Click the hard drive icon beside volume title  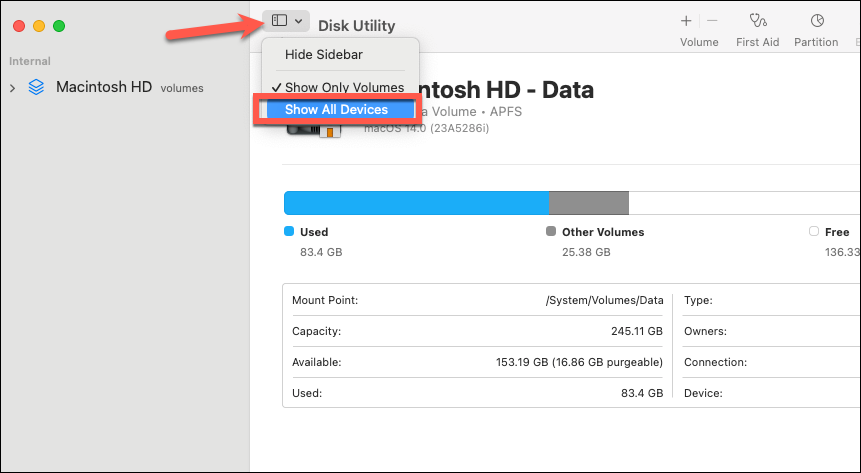pyautogui.click(x=314, y=129)
